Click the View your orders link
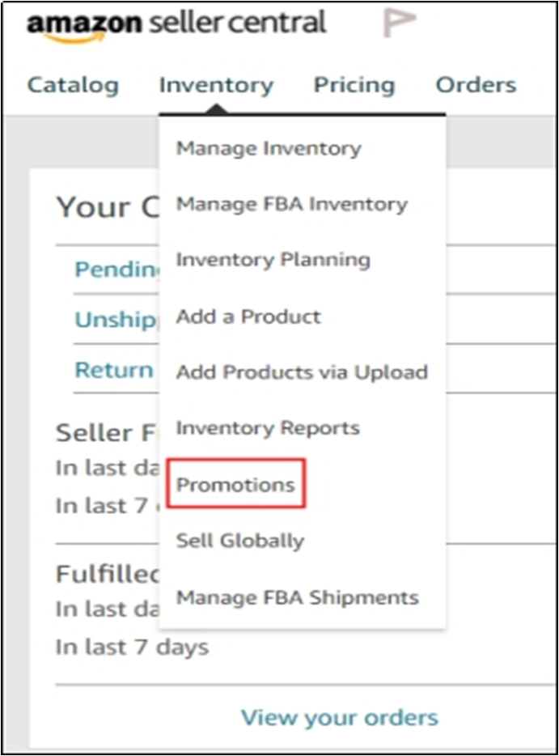559x756 pixels. [340, 716]
